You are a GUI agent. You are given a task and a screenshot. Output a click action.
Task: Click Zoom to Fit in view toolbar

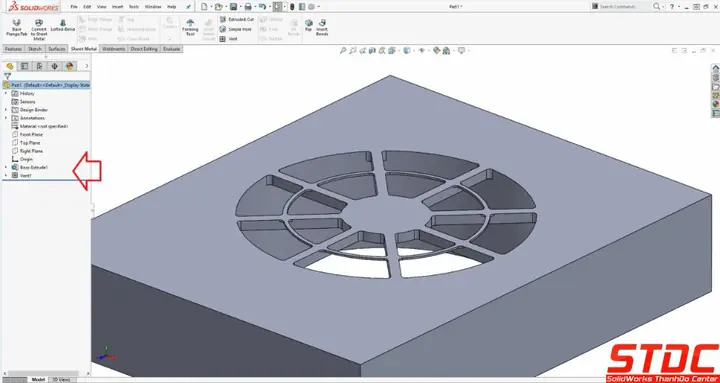(343, 51)
